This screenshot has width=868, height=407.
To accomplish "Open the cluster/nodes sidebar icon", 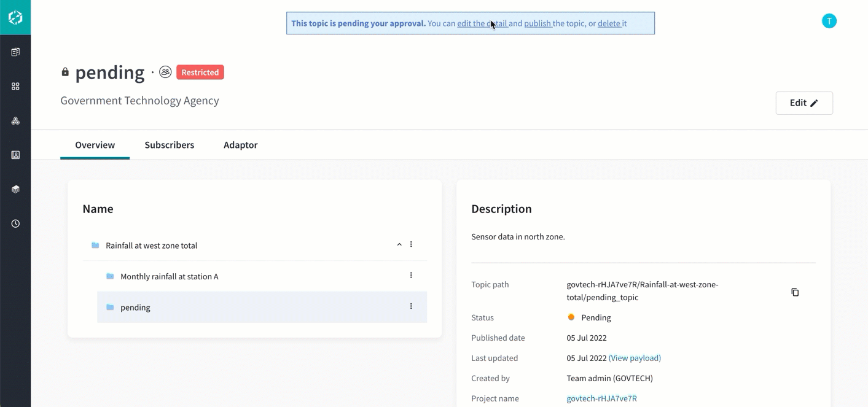I will pyautogui.click(x=15, y=120).
